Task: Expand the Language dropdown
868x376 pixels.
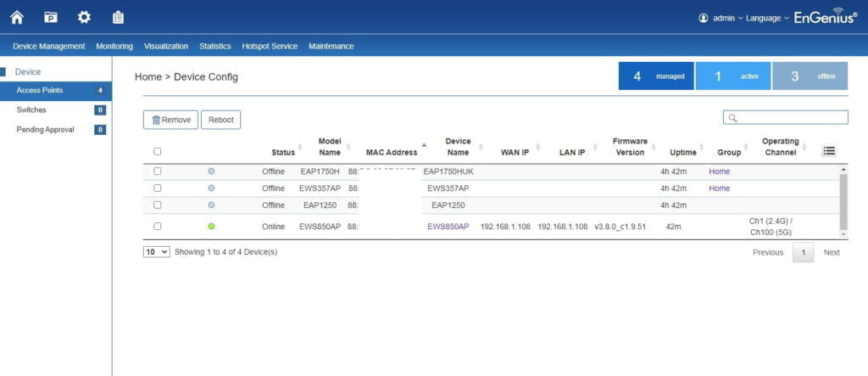Action: click(x=766, y=18)
